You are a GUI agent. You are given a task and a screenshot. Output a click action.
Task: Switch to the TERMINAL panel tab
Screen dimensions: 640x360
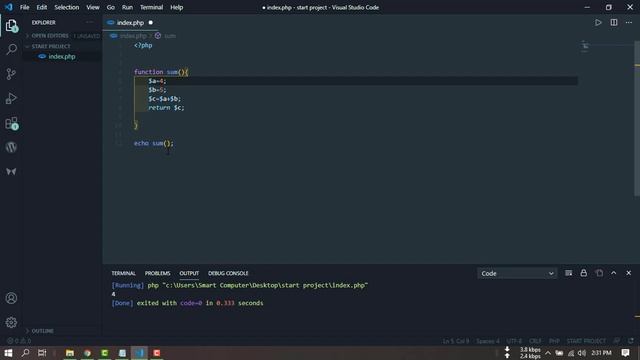(x=123, y=273)
